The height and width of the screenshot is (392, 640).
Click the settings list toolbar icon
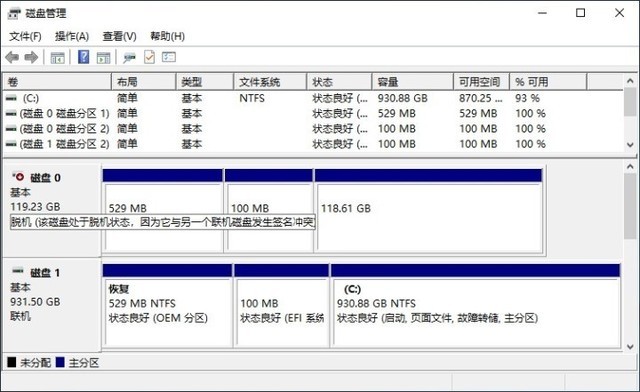tap(169, 57)
